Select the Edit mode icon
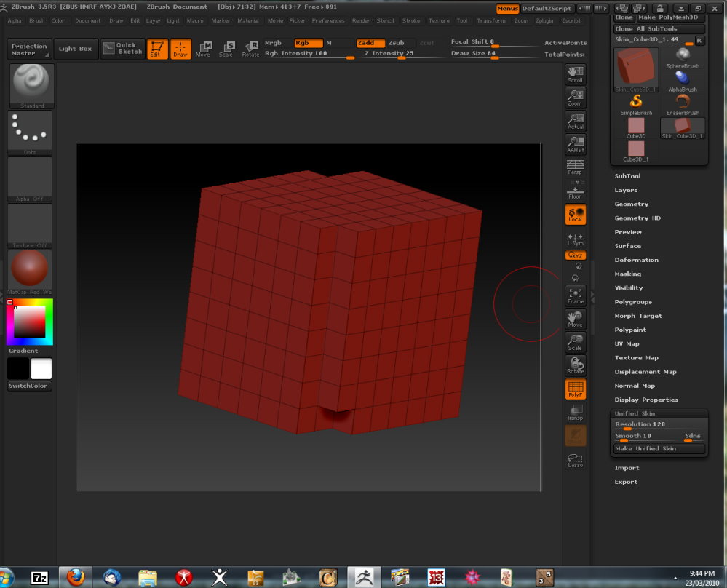The width and height of the screenshot is (727, 588). click(157, 49)
